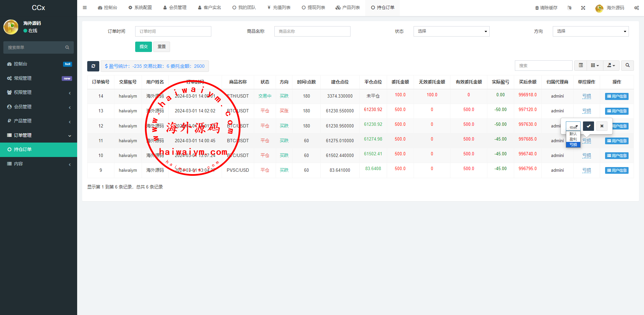This screenshot has height=315, width=644.
Task: Open the 方向 select dropdown
Action: [590, 31]
